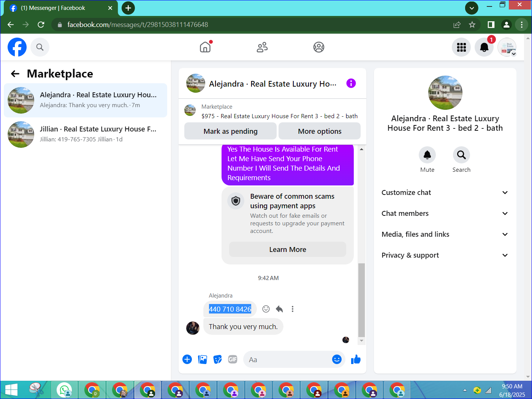Screen dimensions: 532x399
Task: Click the Facebook logo icon
Action: pyautogui.click(x=17, y=47)
